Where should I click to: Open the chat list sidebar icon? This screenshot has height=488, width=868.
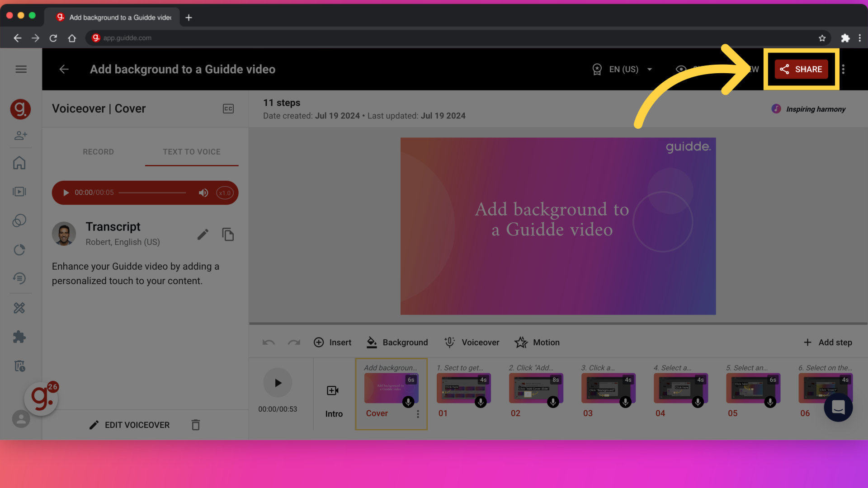(19, 278)
